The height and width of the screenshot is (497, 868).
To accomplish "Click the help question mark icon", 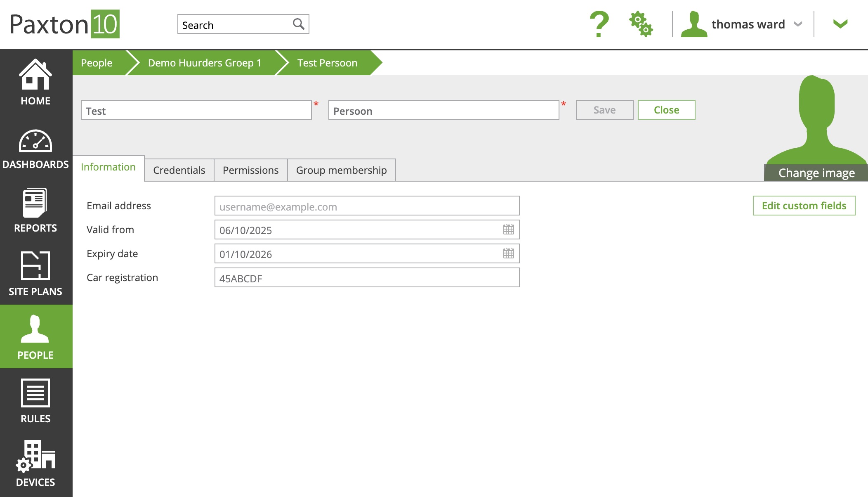I will (599, 24).
